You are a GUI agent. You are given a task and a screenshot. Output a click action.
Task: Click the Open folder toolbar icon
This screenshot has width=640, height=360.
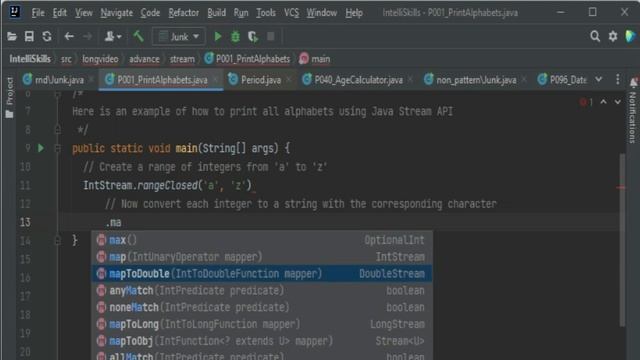12,37
